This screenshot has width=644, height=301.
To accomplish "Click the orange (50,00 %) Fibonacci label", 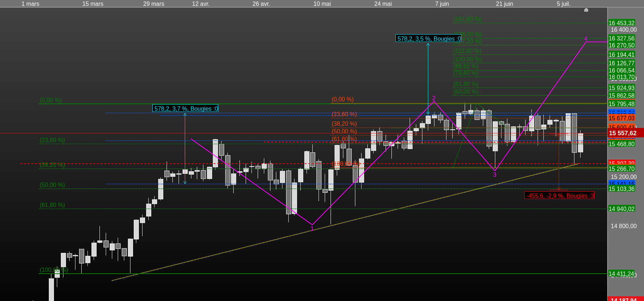I will click(344, 131).
